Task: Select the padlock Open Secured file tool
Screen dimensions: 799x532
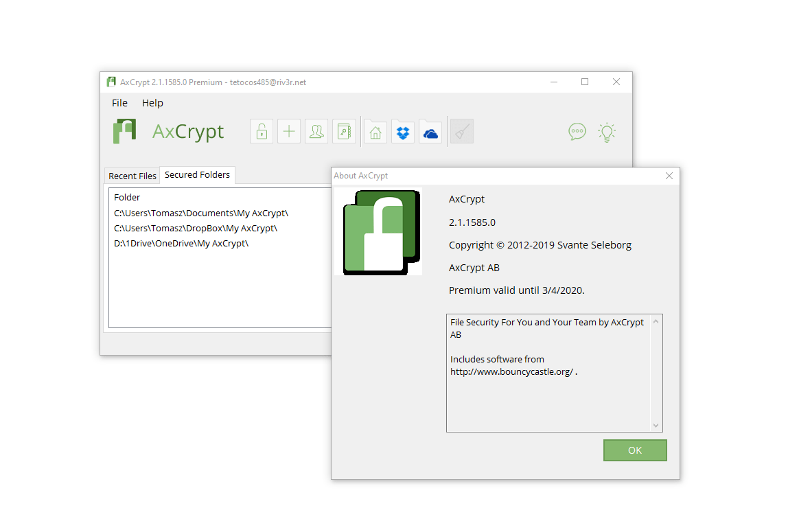Action: point(262,131)
